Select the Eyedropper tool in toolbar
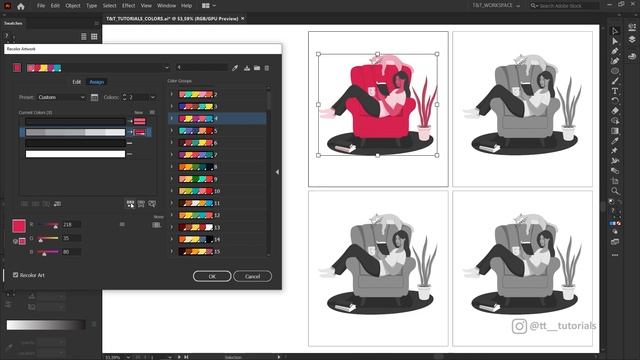Viewport: 640px width, 360px height. (x=615, y=141)
